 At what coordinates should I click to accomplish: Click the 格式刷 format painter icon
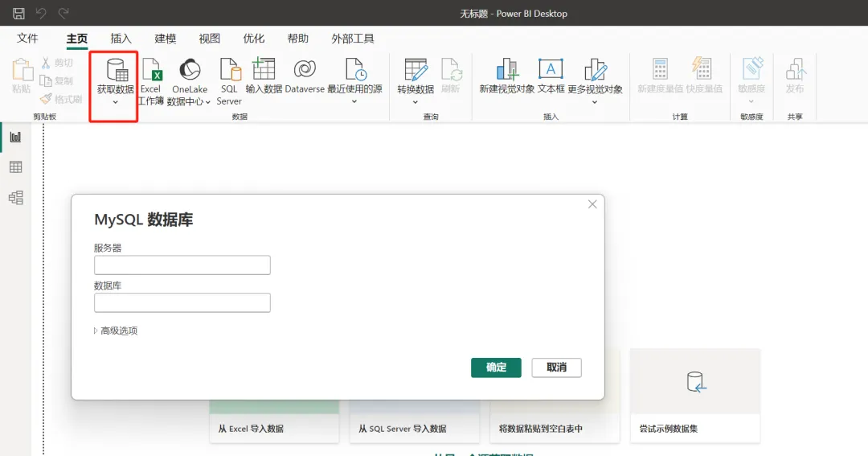point(46,99)
